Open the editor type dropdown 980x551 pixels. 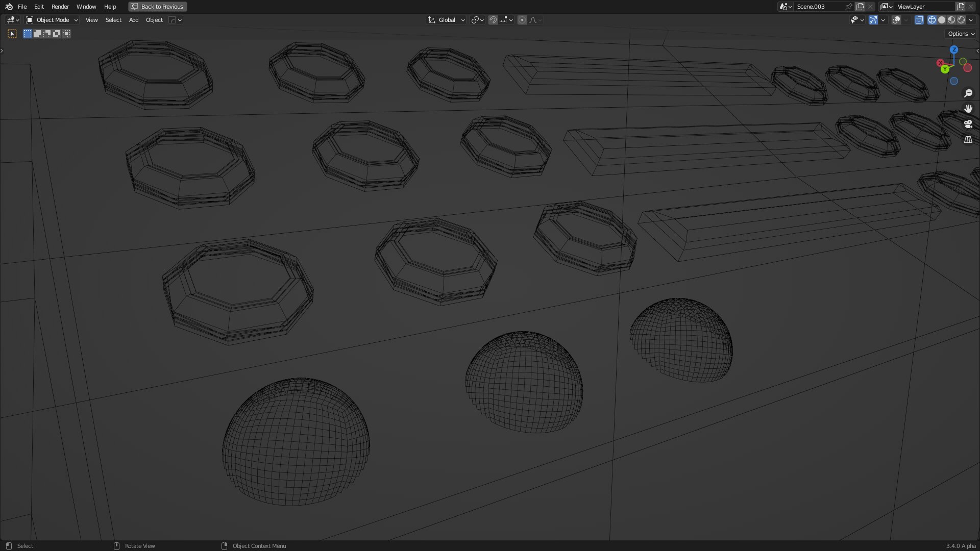13,20
